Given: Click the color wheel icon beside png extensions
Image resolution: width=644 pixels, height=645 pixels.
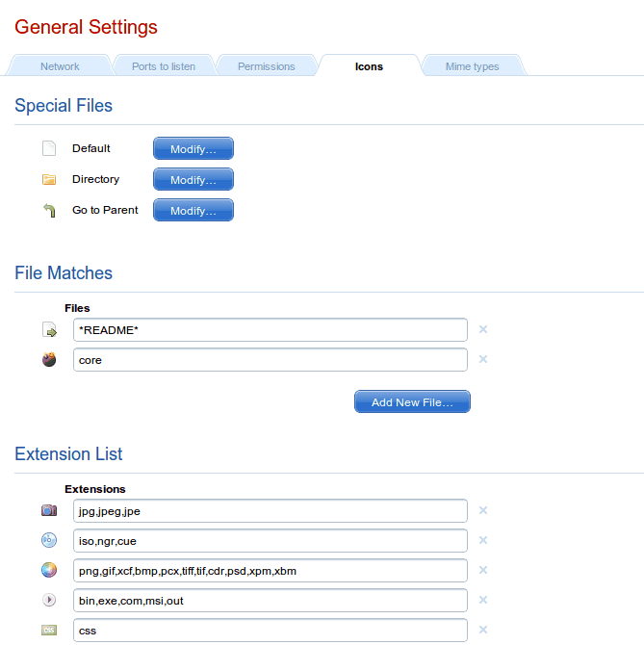Looking at the screenshot, I should [49, 570].
